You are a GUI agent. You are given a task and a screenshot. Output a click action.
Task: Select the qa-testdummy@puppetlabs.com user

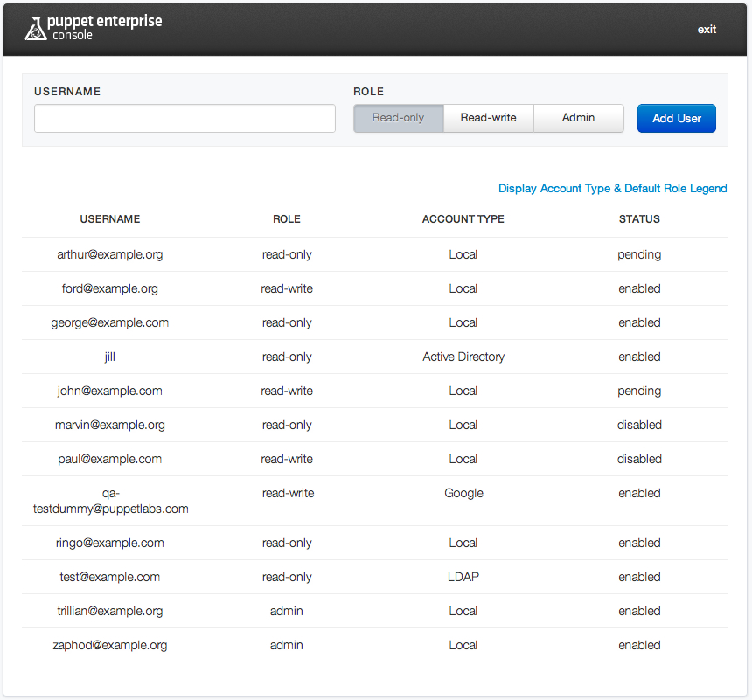[x=110, y=501]
